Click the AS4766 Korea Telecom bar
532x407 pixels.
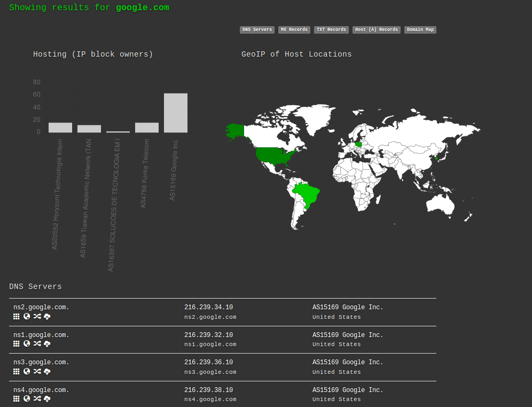coord(147,128)
